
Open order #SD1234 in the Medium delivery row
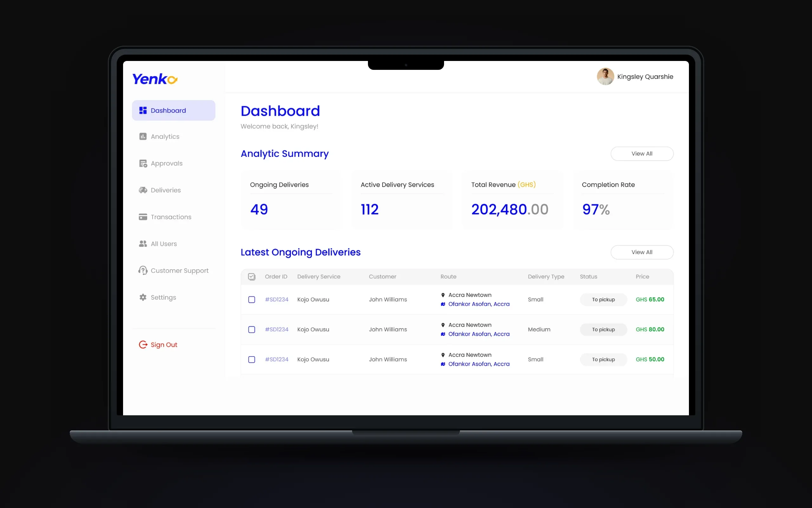pos(277,329)
